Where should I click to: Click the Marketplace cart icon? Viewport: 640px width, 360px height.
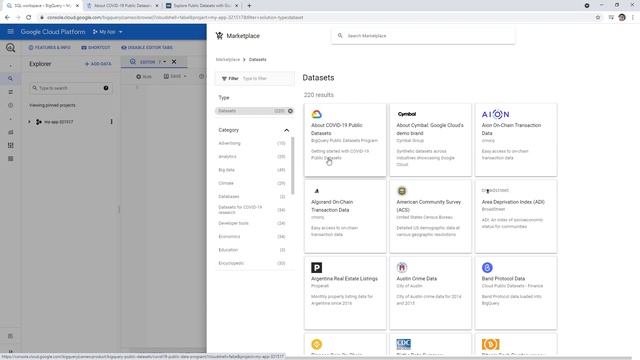(x=220, y=36)
